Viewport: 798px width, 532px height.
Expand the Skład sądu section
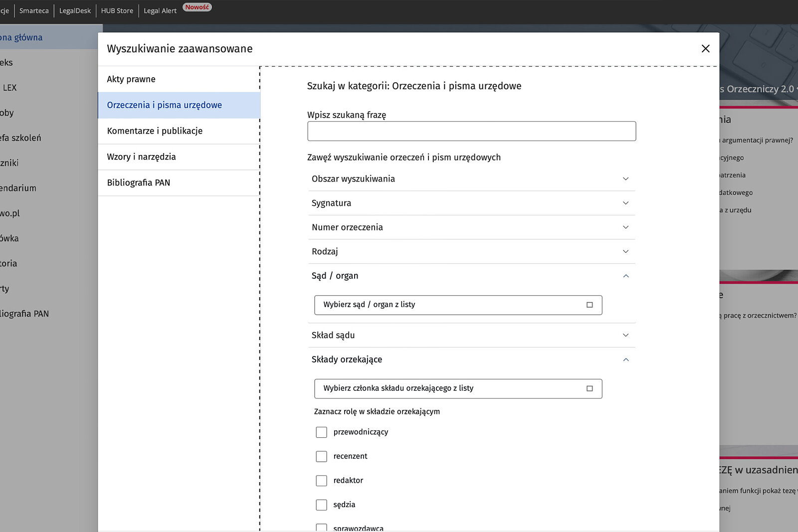471,335
